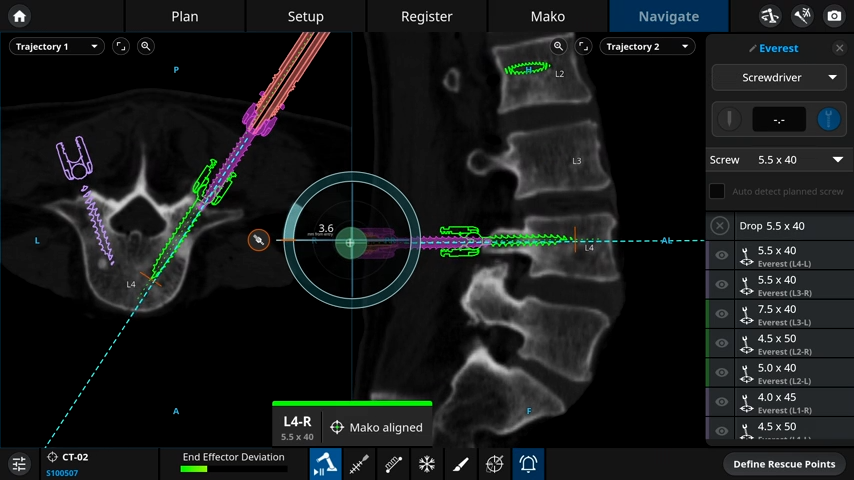Select the 5.5 x 40 Everest (L3-R) list row text

[784, 285]
